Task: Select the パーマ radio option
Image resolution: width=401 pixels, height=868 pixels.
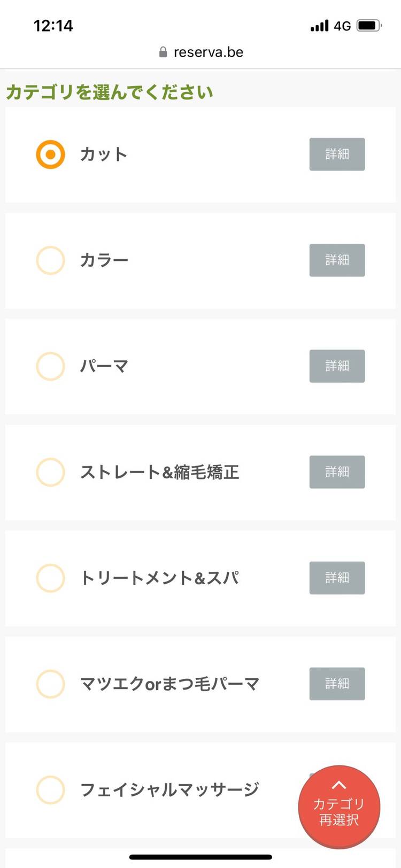Action: (x=50, y=366)
